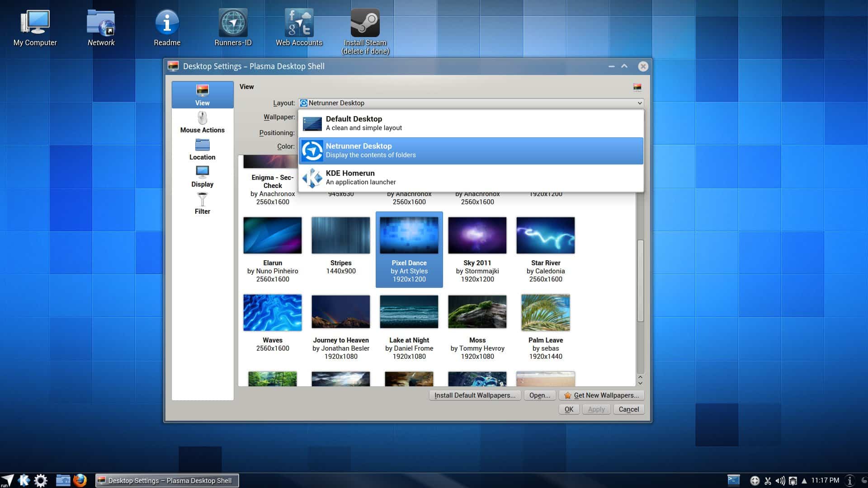The width and height of the screenshot is (868, 488).
Task: Click Get New Wallpapers button
Action: [602, 395]
